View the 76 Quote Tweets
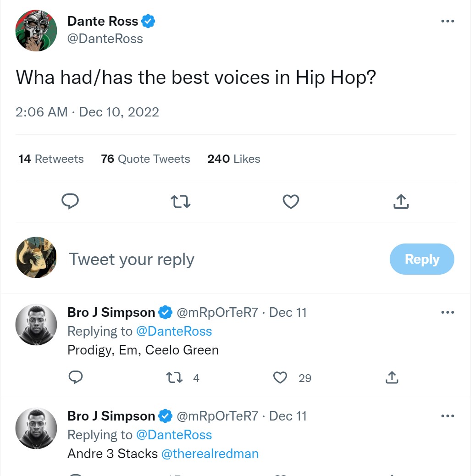 145,159
